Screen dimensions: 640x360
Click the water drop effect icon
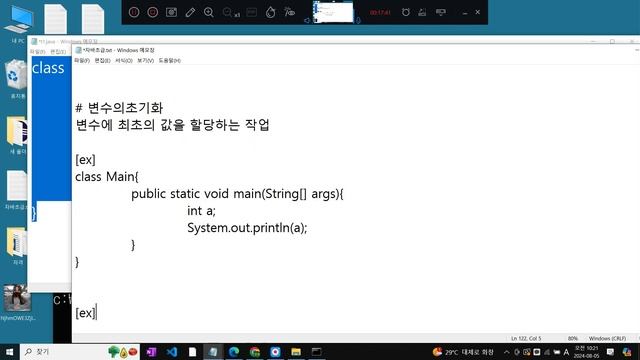(270, 12)
